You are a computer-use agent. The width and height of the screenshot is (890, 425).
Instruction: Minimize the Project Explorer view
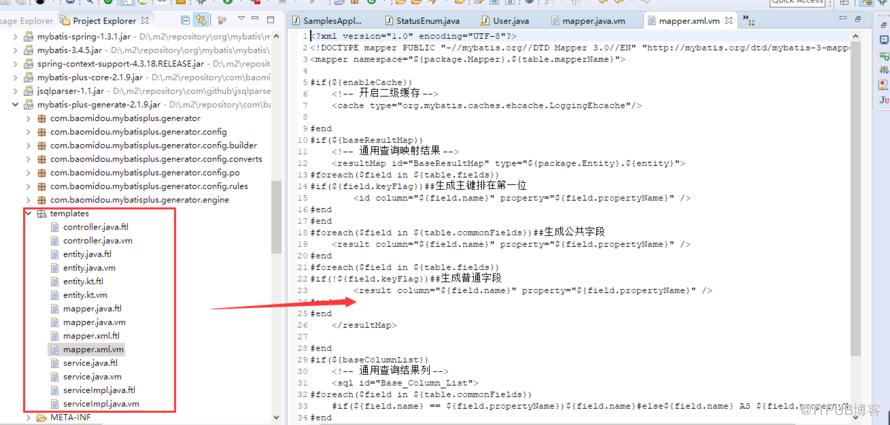(x=256, y=19)
